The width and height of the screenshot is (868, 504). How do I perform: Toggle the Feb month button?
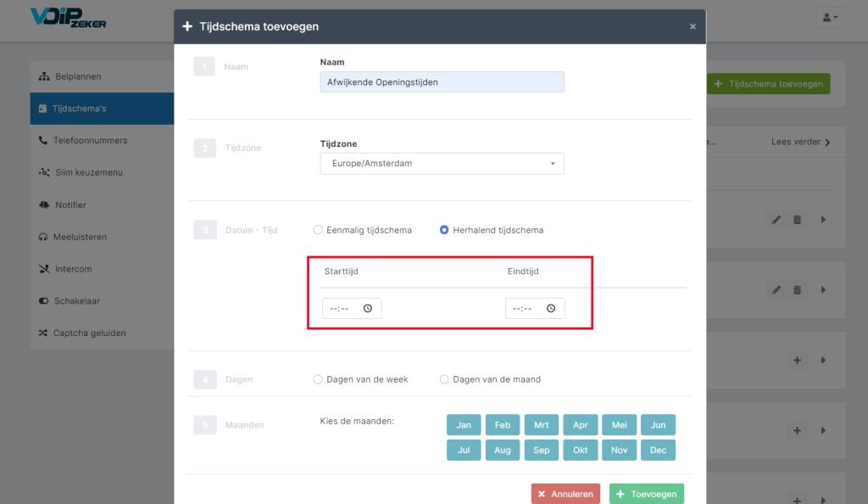[503, 425]
